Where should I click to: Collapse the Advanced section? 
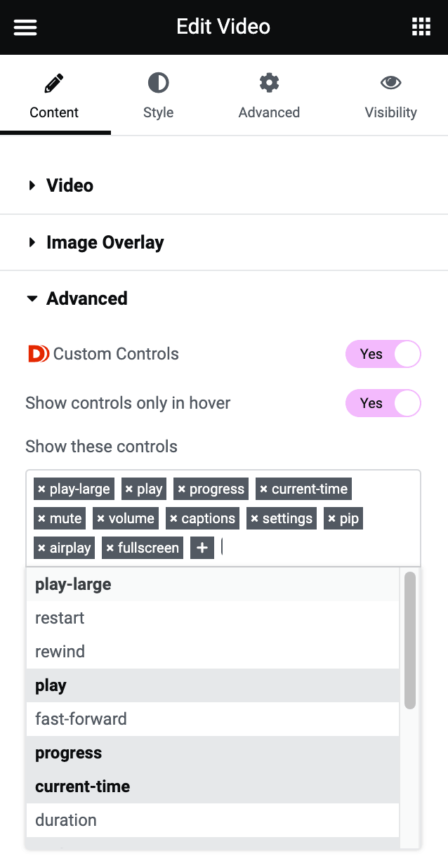pyautogui.click(x=86, y=298)
